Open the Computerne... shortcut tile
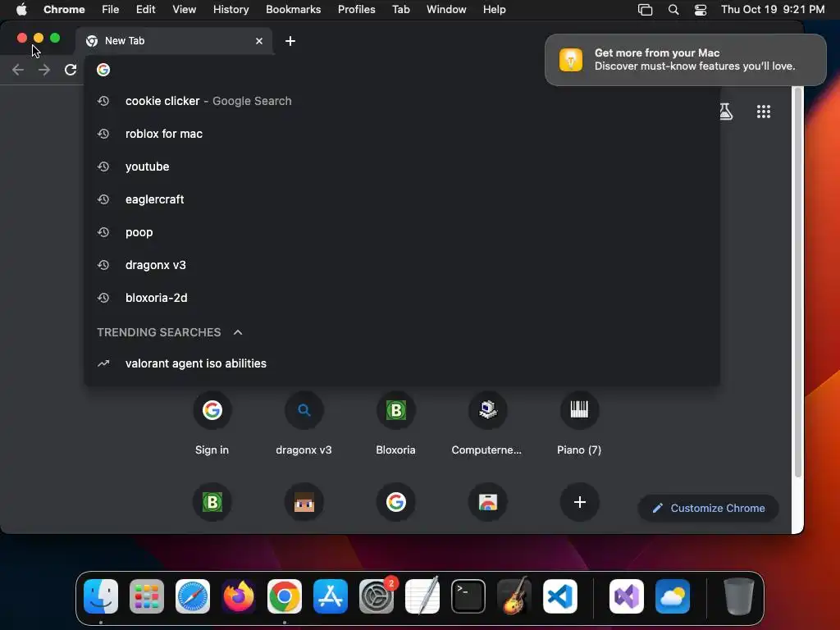 [487, 423]
